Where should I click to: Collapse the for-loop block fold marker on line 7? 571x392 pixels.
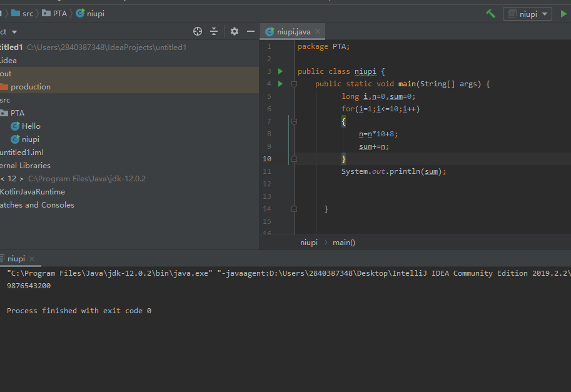[x=294, y=121]
